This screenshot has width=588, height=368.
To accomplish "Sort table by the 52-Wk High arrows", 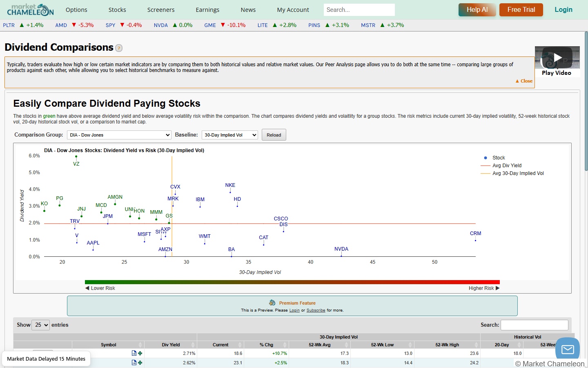I will click(476, 345).
